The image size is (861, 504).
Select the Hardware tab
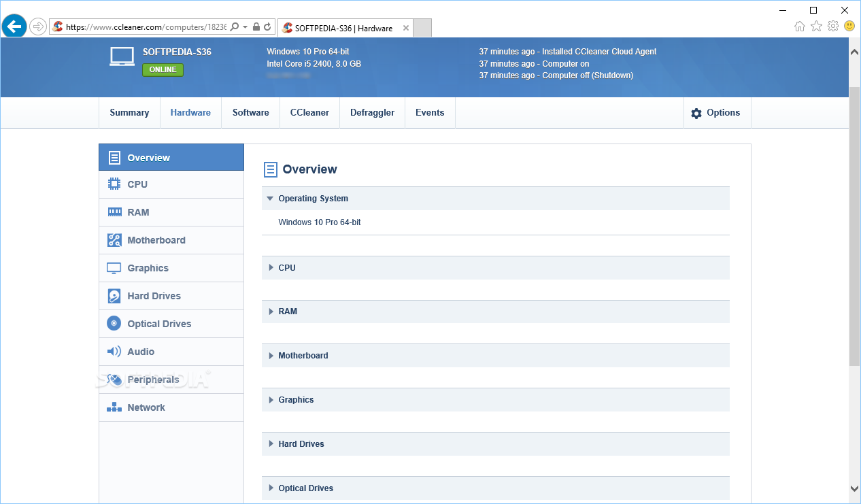pyautogui.click(x=190, y=113)
